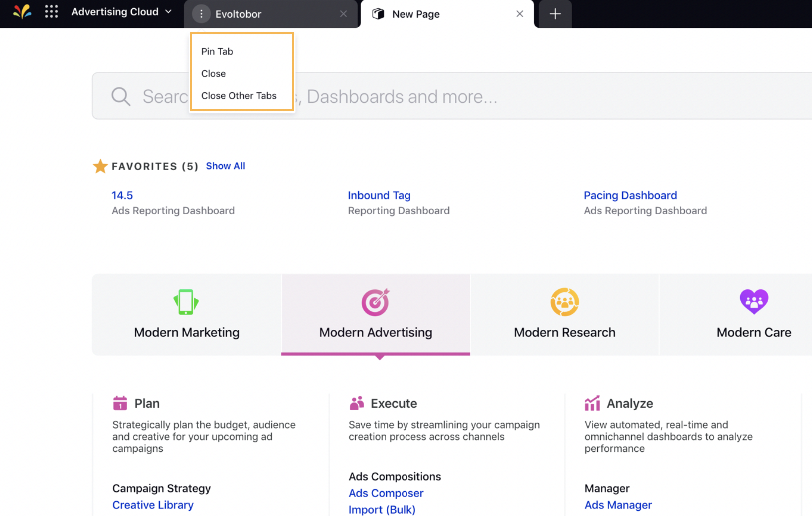Click the Plan calendar icon
Image resolution: width=812 pixels, height=516 pixels.
[x=120, y=403]
